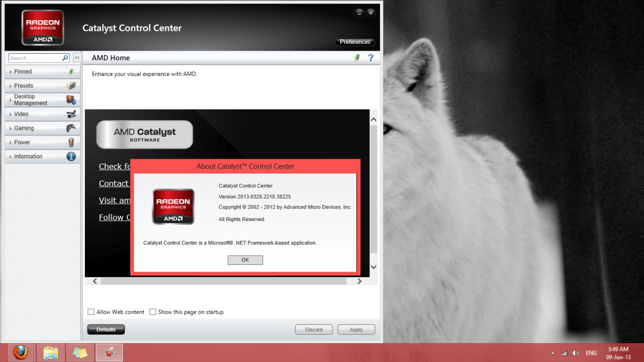Click the 'Check fo...' link
The width and height of the screenshot is (644, 362).
point(114,167)
